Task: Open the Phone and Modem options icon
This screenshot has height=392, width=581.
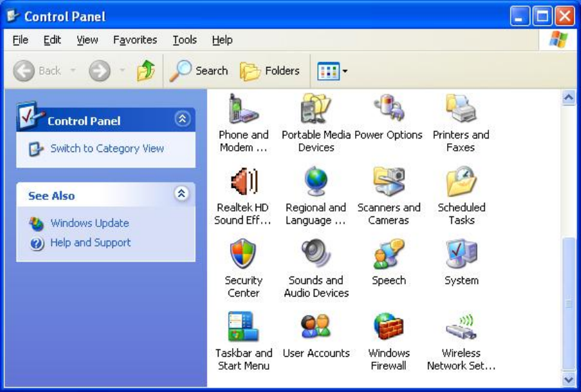Action: coord(243,109)
